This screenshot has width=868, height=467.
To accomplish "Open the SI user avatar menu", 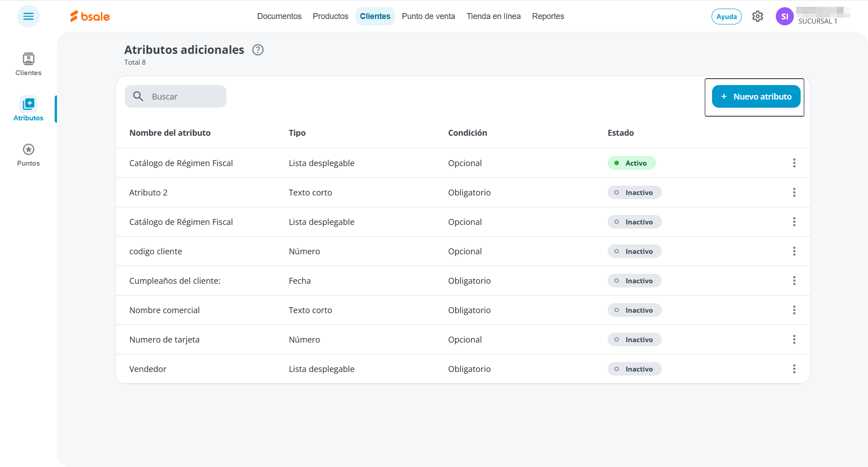I will 785,16.
